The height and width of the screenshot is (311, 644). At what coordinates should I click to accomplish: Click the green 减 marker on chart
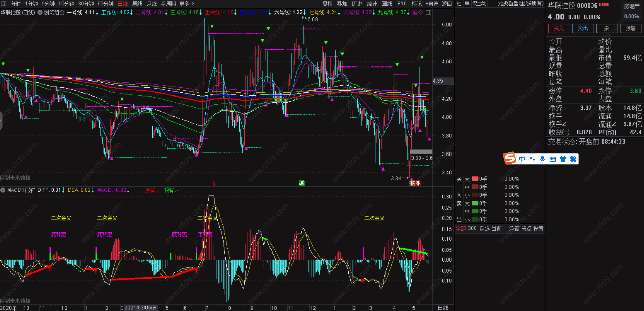(302, 183)
